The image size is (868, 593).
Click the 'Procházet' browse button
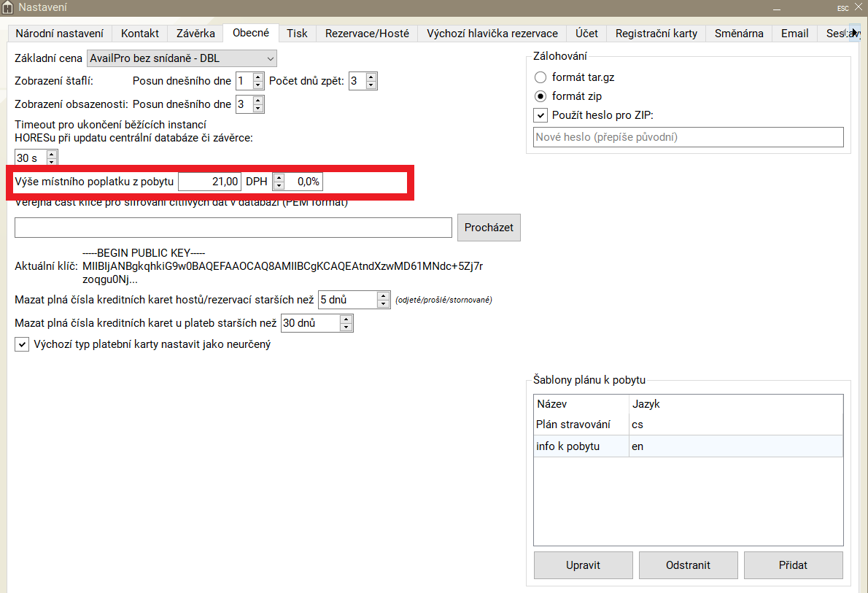pyautogui.click(x=489, y=228)
